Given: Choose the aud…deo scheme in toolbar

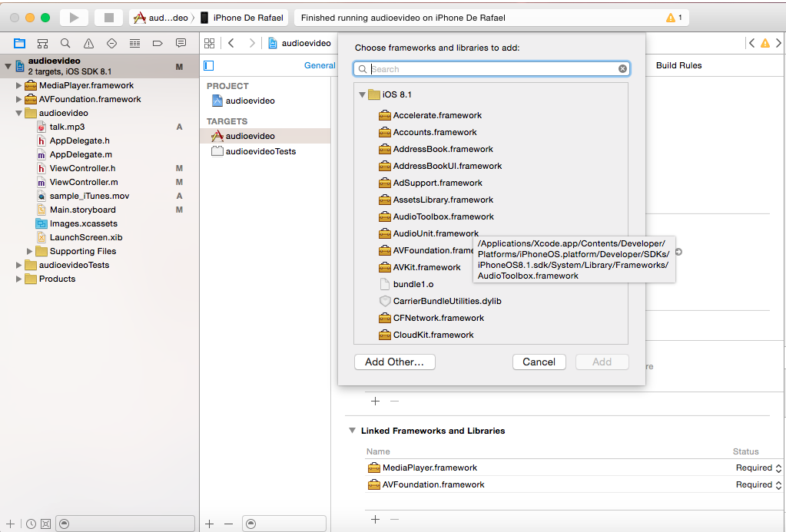Looking at the screenshot, I should coord(161,18).
